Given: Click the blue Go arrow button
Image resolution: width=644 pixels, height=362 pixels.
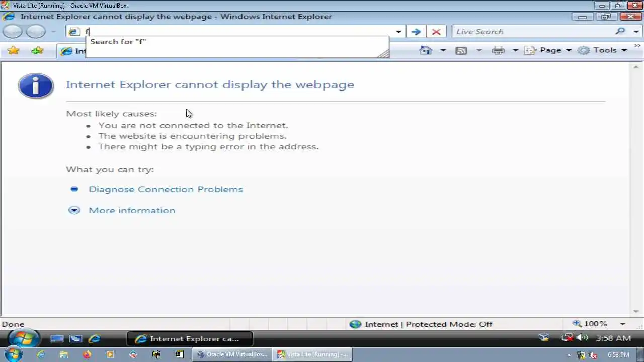Looking at the screenshot, I should point(416,32).
